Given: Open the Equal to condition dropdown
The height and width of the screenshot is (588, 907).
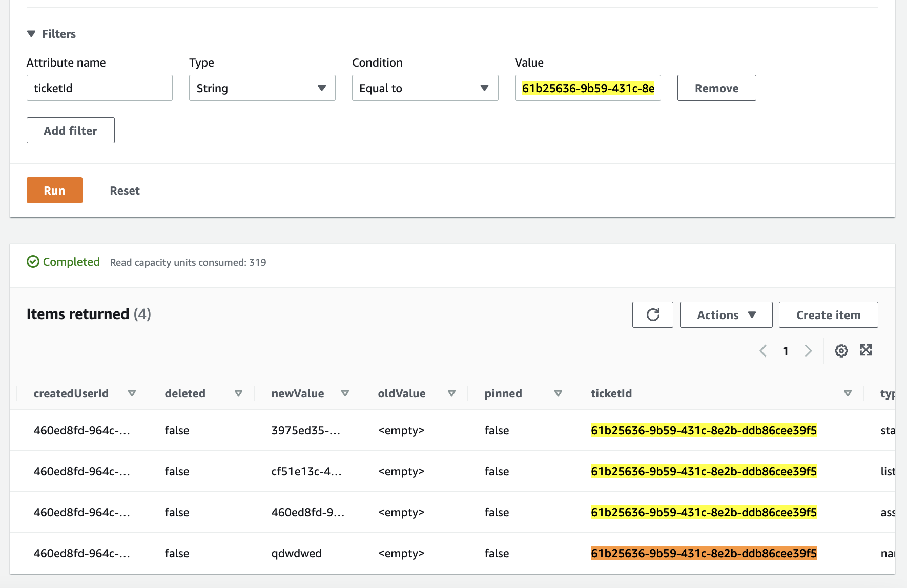Looking at the screenshot, I should coord(424,88).
